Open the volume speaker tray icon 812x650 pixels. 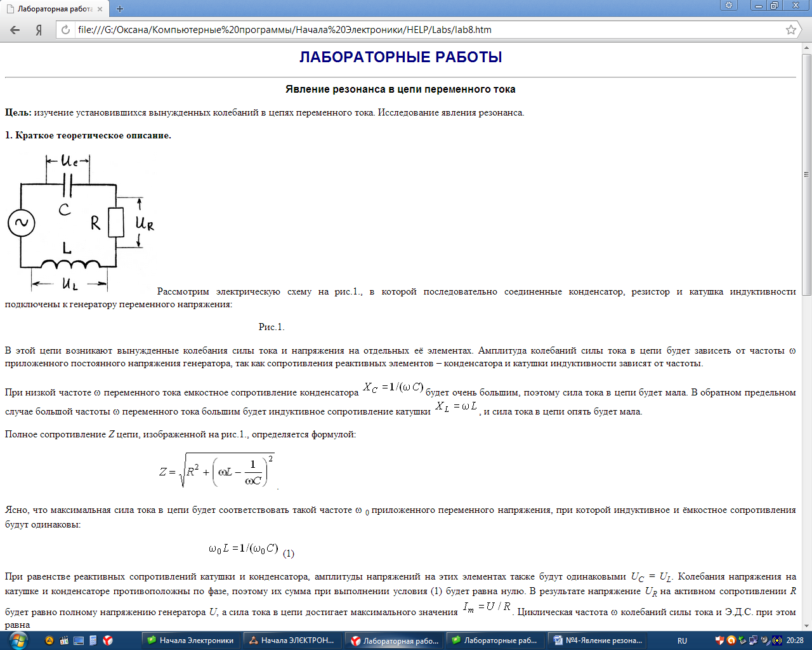point(766,640)
